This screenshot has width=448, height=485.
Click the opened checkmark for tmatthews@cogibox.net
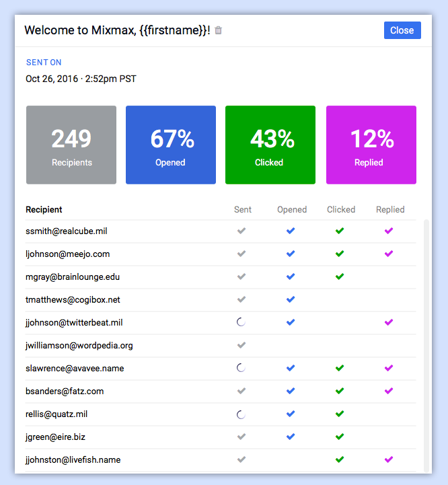291,299
